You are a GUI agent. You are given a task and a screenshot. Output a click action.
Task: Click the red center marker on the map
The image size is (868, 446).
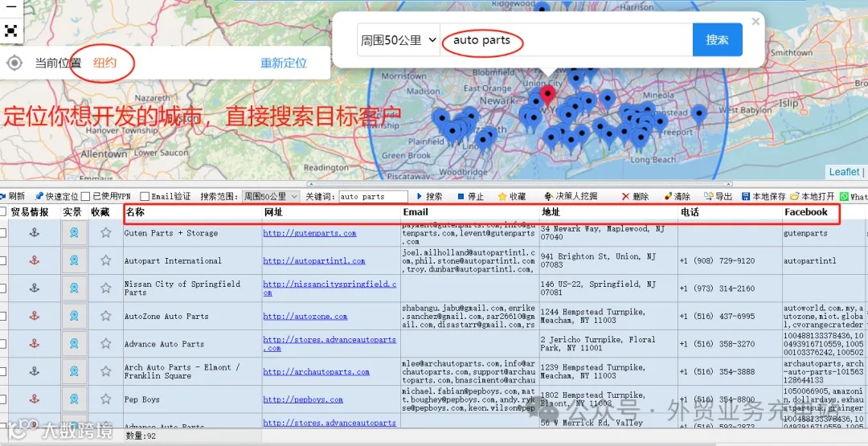click(x=547, y=95)
